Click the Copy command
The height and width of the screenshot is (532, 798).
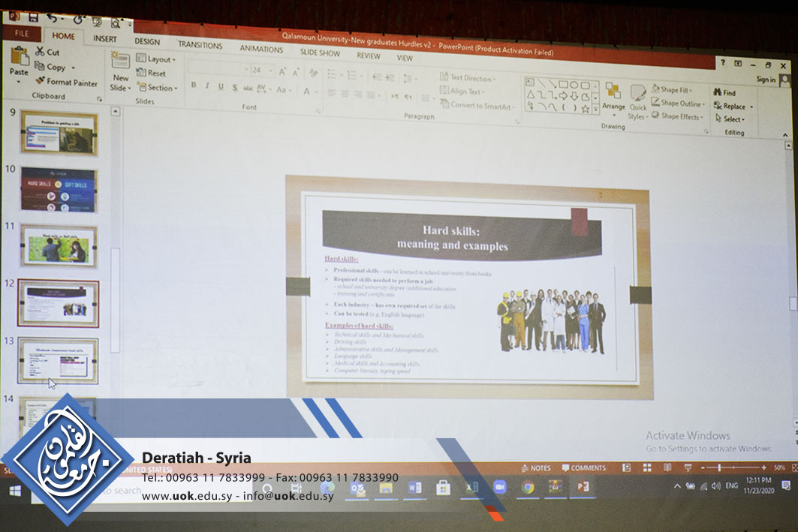point(50,67)
